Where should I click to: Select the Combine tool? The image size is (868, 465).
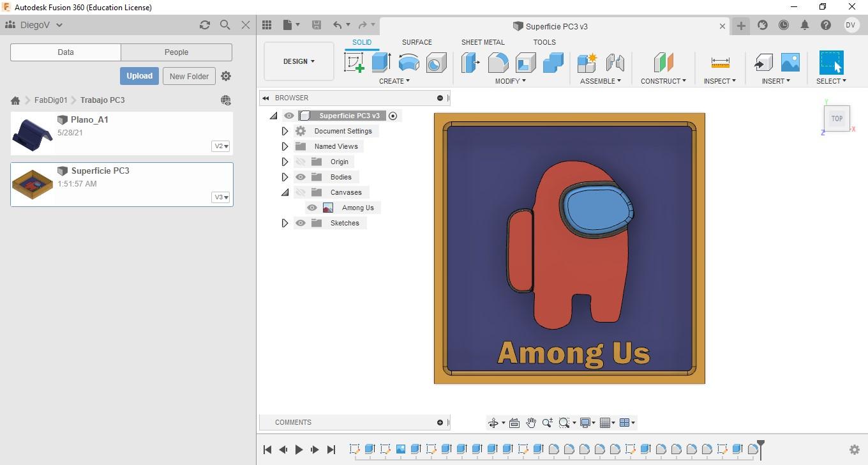[553, 63]
